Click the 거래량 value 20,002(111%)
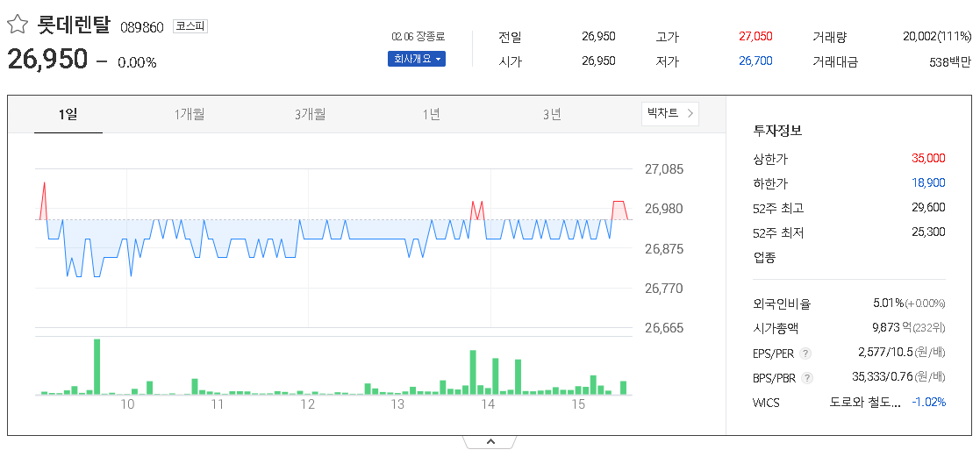The height and width of the screenshot is (457, 980). 937,36
